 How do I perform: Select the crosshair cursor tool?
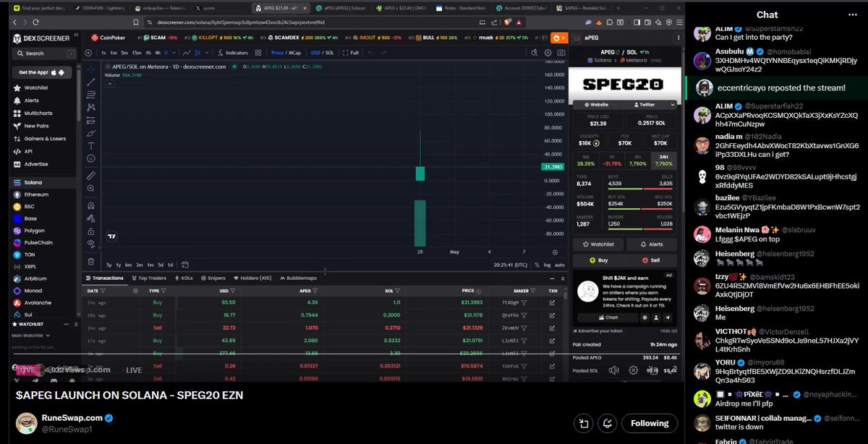[x=90, y=70]
